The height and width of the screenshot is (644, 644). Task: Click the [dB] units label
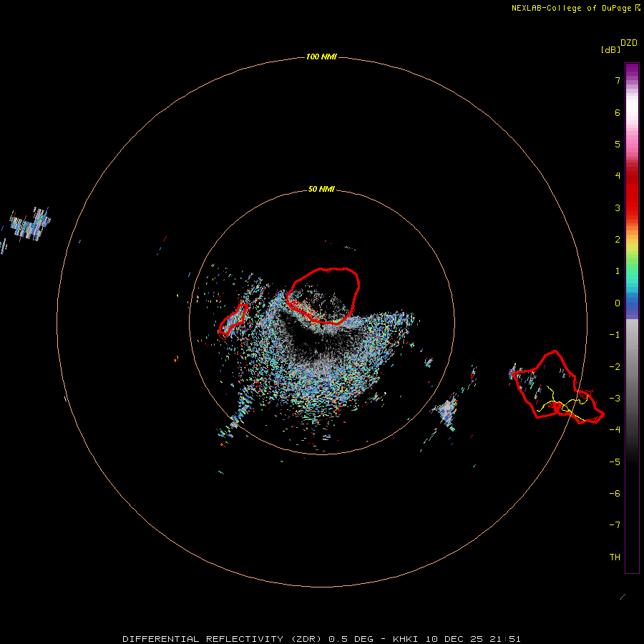[x=611, y=50]
